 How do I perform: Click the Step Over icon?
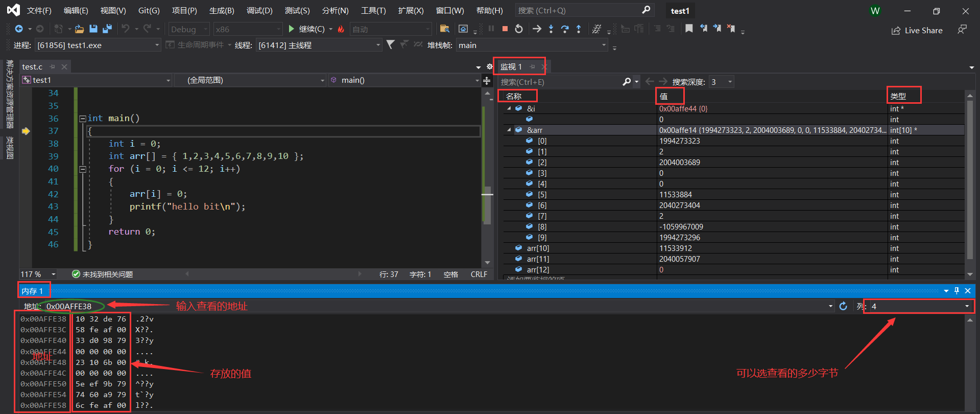click(565, 29)
